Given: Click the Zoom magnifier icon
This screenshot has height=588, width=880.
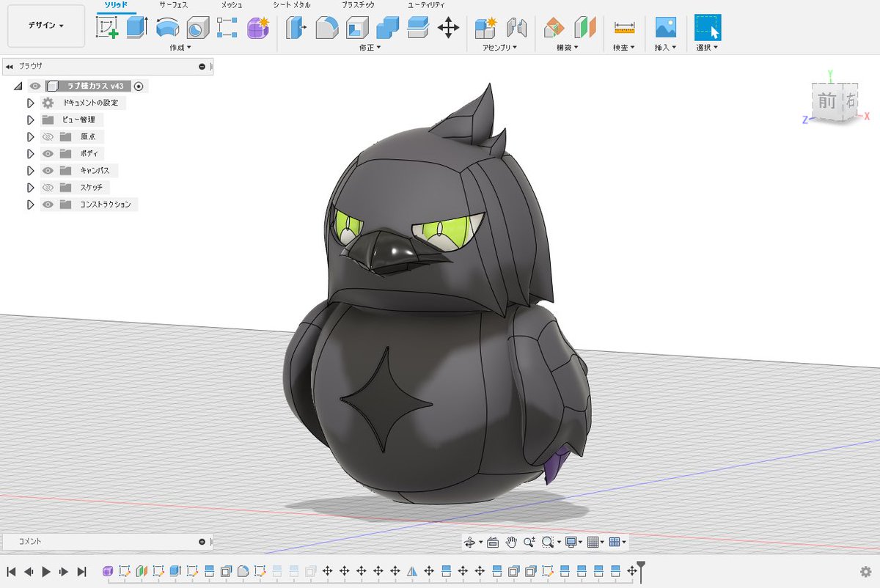Looking at the screenshot, I should [x=529, y=542].
